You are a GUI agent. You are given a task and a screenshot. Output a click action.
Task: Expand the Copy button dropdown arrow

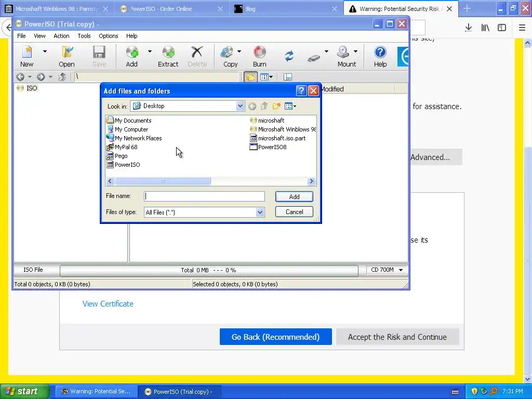239,51
